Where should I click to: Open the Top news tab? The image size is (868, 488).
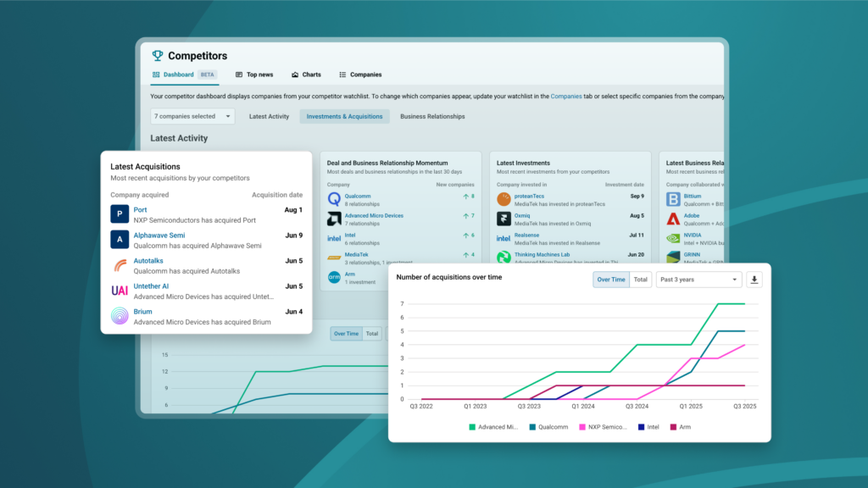(254, 75)
